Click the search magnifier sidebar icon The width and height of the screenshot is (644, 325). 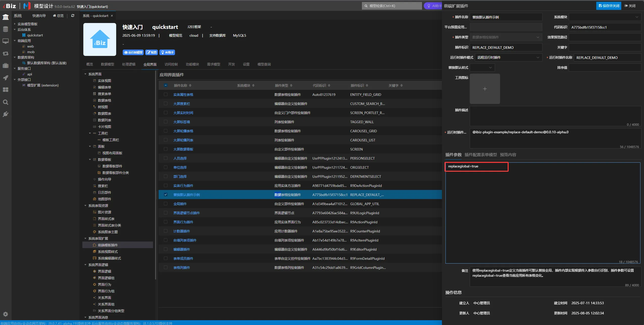[6, 102]
